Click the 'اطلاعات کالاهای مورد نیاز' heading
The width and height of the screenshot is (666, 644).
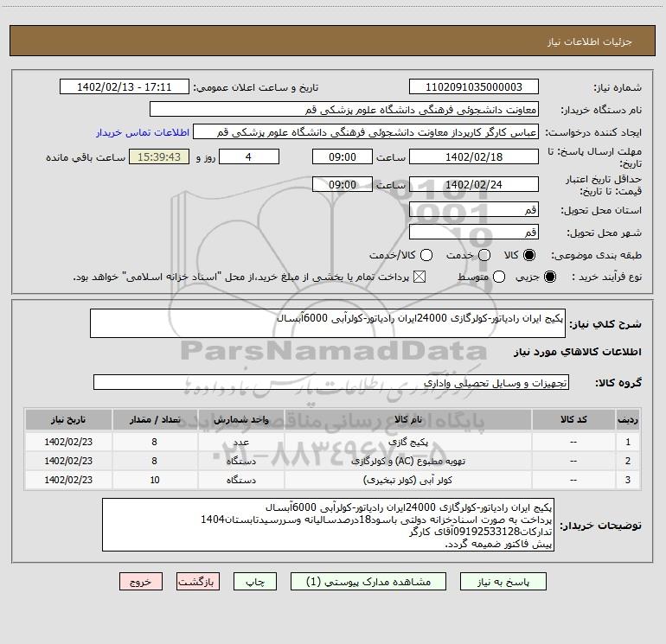[577, 353]
